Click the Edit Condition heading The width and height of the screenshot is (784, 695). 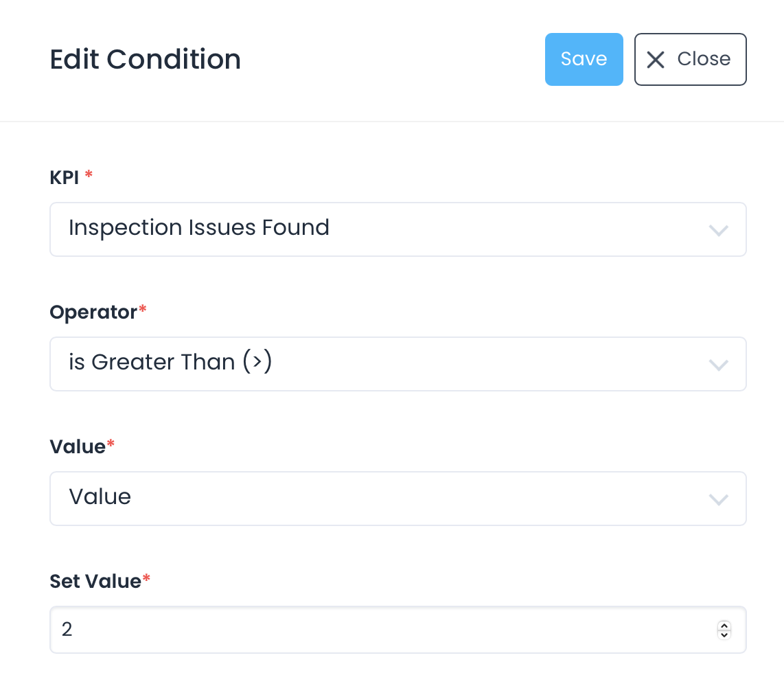146,60
